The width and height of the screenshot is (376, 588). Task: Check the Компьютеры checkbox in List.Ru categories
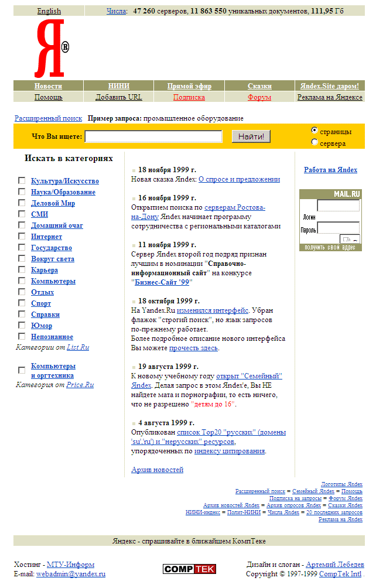point(22,281)
